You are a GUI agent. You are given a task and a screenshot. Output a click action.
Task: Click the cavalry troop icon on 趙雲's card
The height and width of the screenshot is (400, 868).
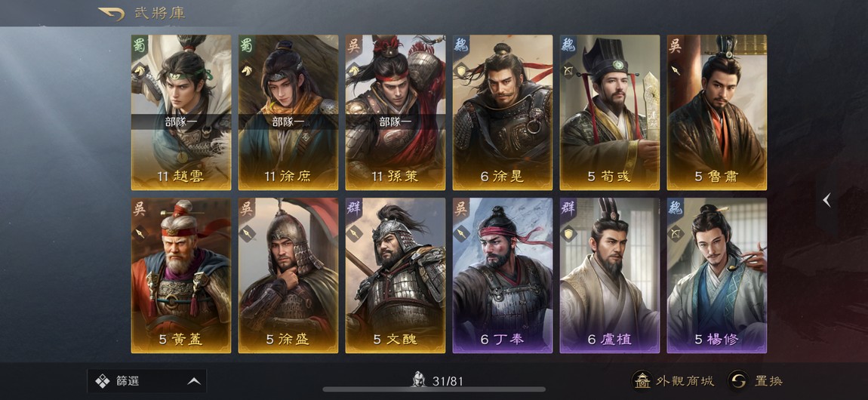(139, 69)
